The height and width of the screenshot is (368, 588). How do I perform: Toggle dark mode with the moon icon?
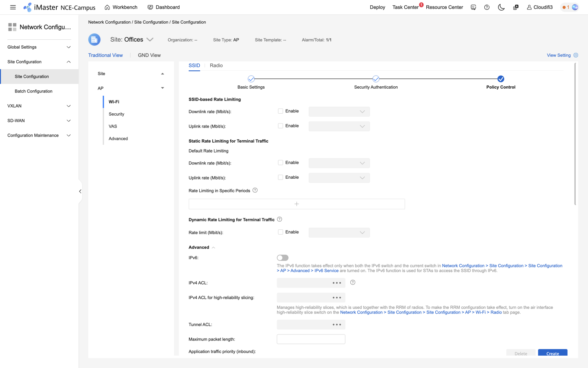click(501, 7)
